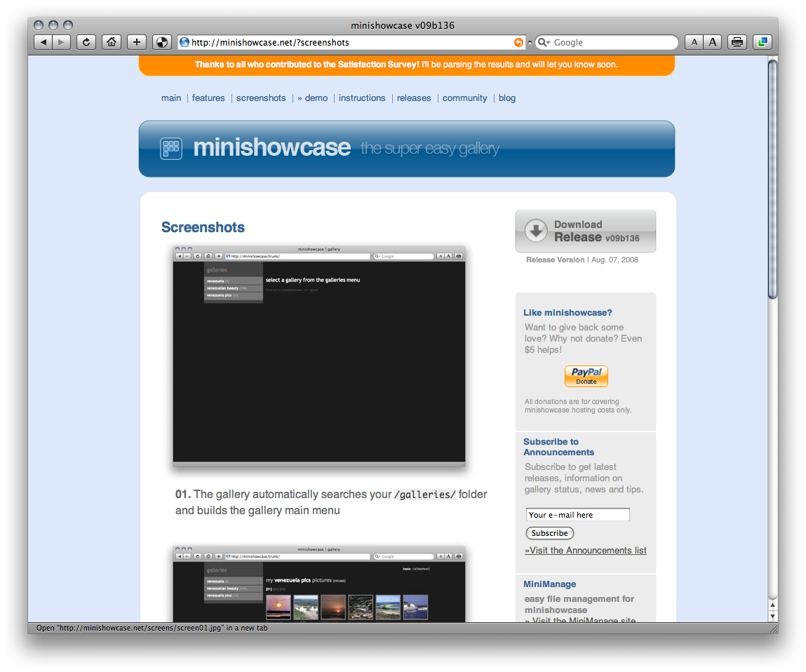Open the releases navigation link
The width and height of the screenshot is (806, 672).
click(414, 98)
